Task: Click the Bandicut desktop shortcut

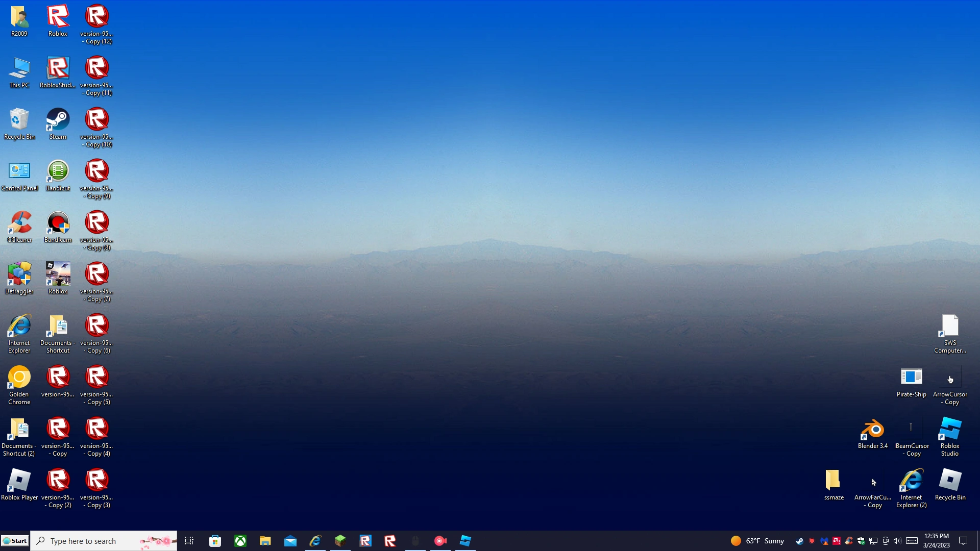Action: pos(58,174)
